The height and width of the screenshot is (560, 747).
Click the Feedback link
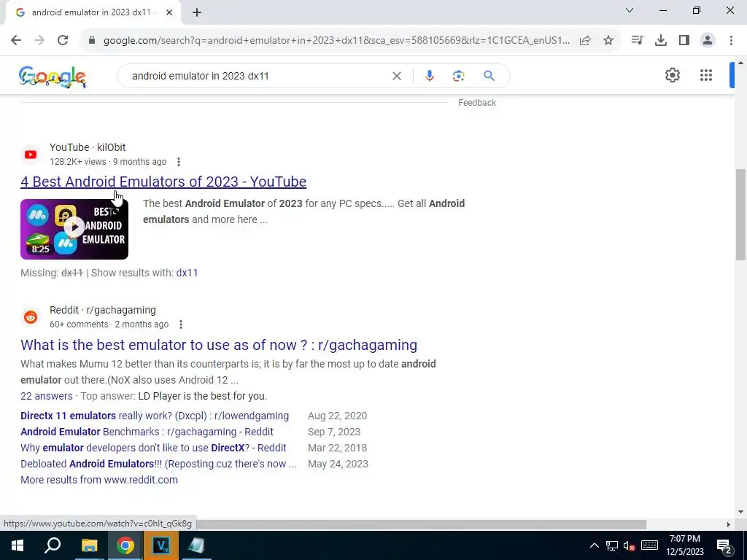coord(477,102)
